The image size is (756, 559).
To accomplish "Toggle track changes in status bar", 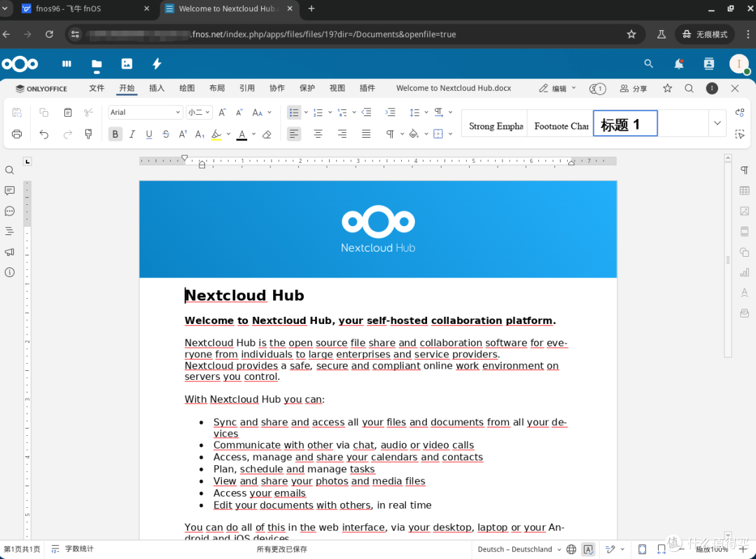I will [610, 549].
